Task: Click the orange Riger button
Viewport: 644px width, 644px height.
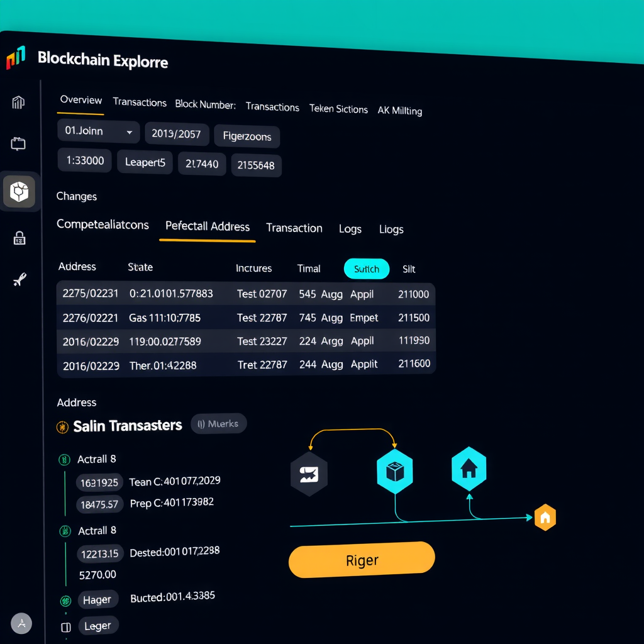Action: (x=362, y=560)
